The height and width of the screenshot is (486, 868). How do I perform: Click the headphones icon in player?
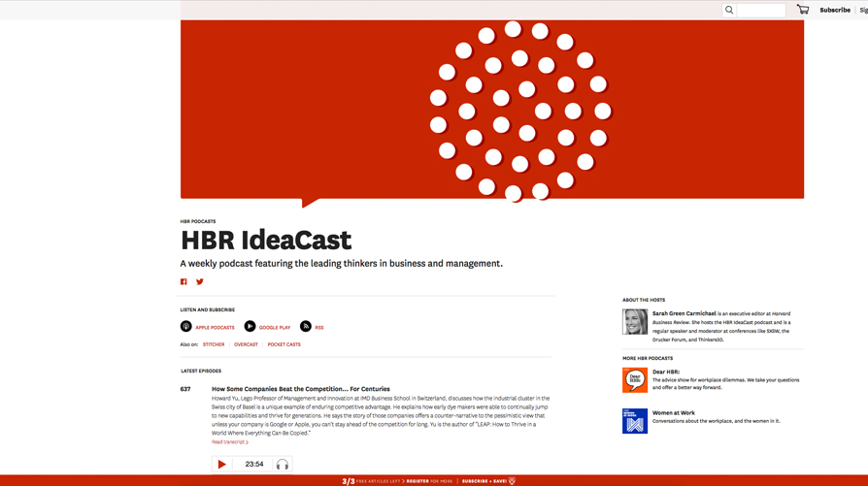click(x=283, y=465)
